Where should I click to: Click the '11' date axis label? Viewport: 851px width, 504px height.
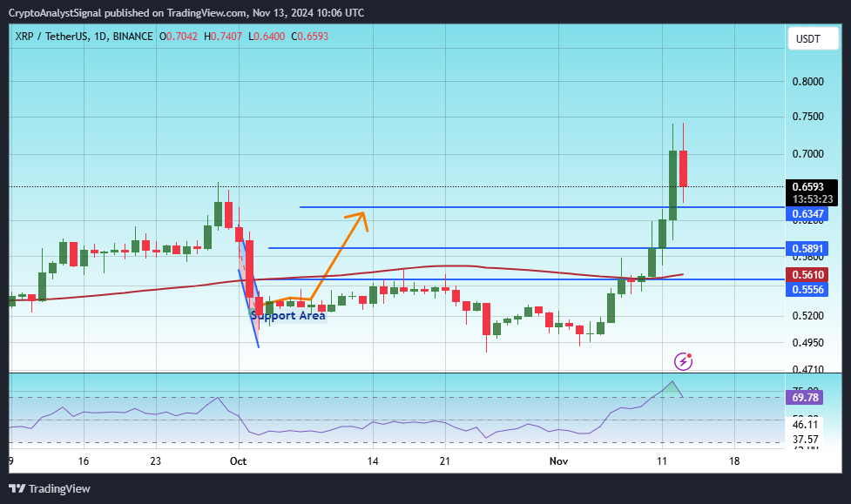pyautogui.click(x=662, y=461)
